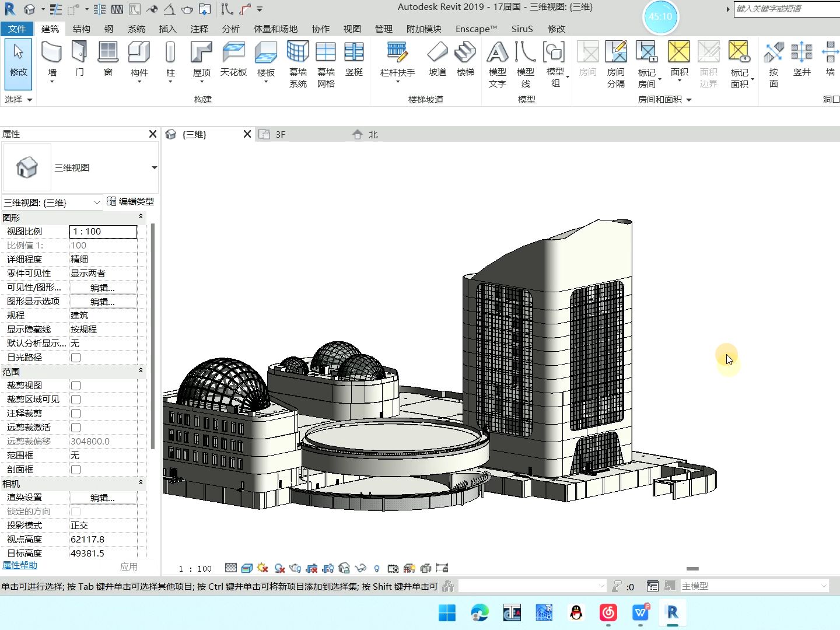Image resolution: width=840 pixels, height=630 pixels.
Task: Open the 属性帮助 link
Action: tap(20, 565)
